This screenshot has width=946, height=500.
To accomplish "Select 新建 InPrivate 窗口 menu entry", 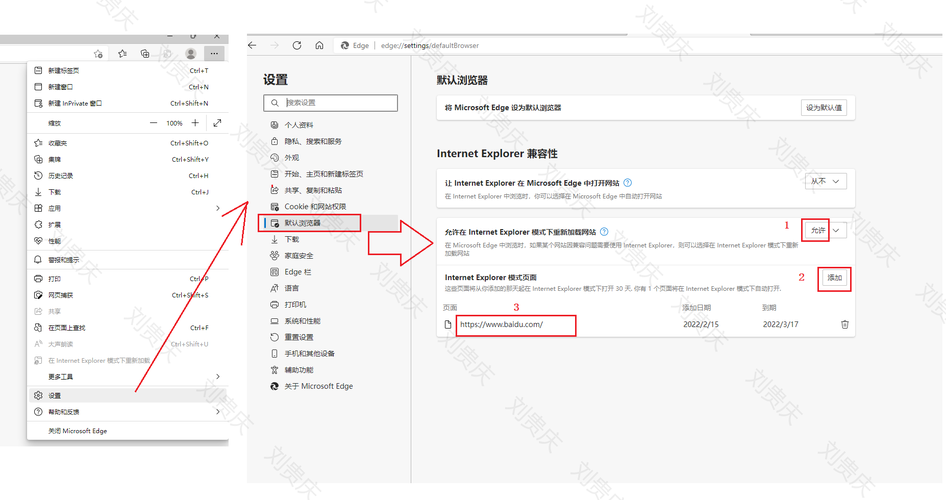I will click(x=127, y=103).
